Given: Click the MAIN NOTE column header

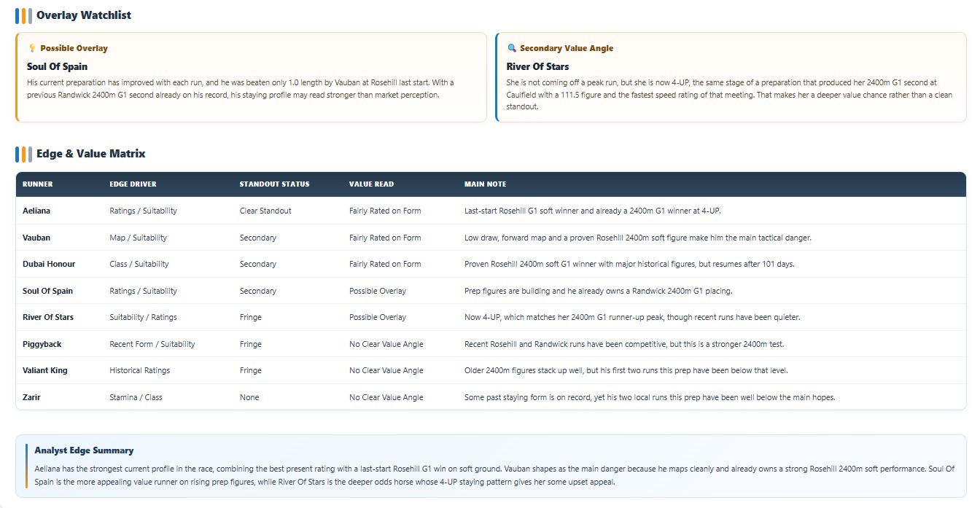Looking at the screenshot, I should click(485, 184).
